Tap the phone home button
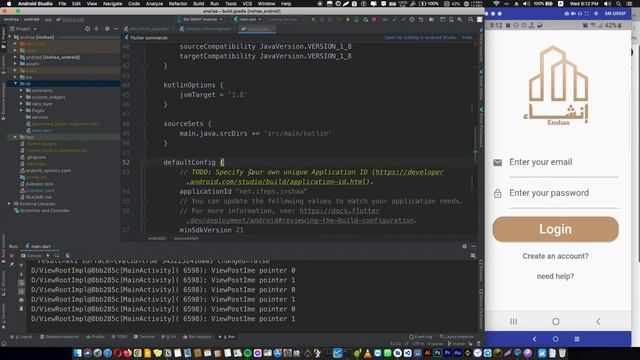Image resolution: width=640 pixels, height=360 pixels. [556, 322]
